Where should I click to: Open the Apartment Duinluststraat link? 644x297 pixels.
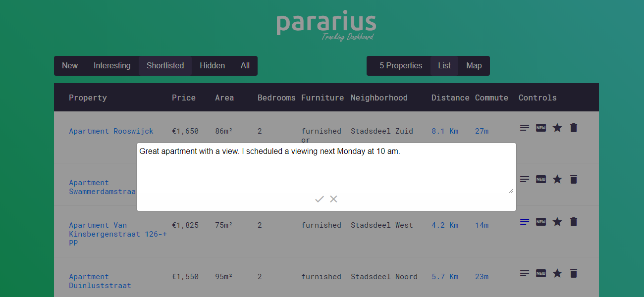point(100,281)
